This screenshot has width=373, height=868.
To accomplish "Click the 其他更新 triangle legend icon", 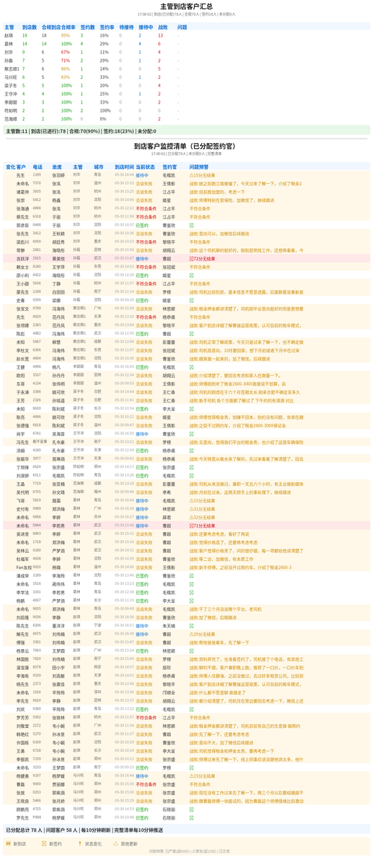I will point(116,843).
